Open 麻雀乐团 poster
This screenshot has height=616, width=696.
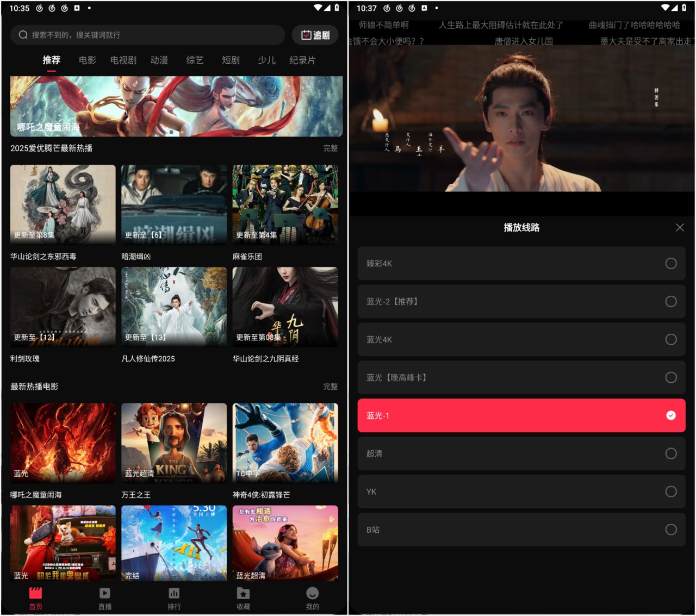[x=285, y=204]
